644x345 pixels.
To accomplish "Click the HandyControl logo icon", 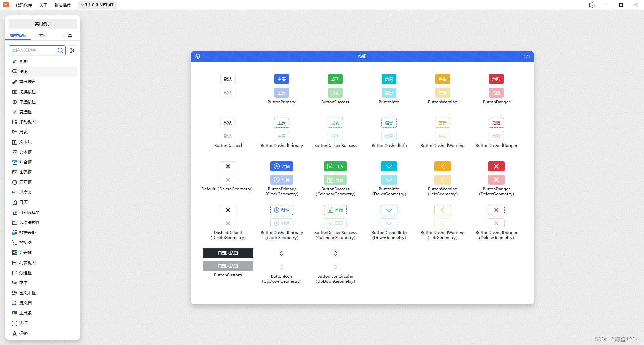I will pos(6,5).
